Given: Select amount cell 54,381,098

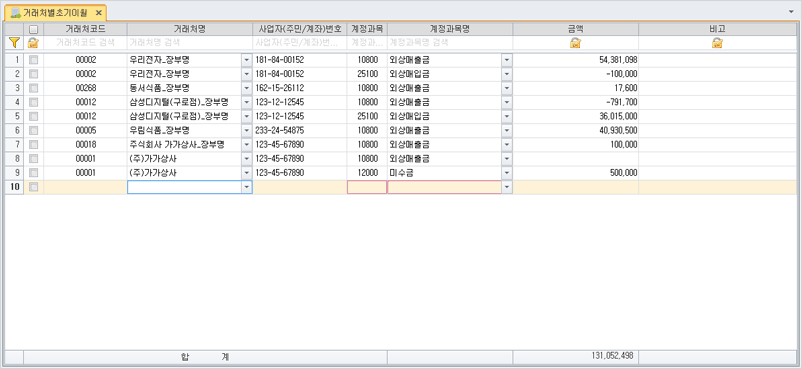Looking at the screenshot, I should (576, 60).
